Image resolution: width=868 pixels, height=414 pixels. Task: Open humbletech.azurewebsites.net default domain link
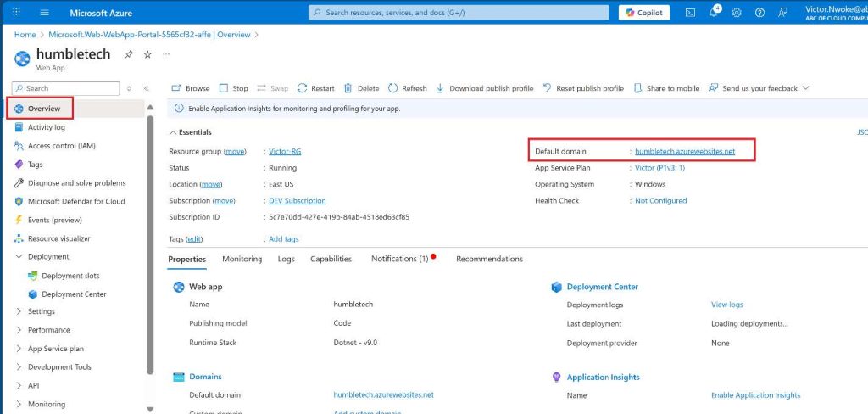pyautogui.click(x=685, y=152)
